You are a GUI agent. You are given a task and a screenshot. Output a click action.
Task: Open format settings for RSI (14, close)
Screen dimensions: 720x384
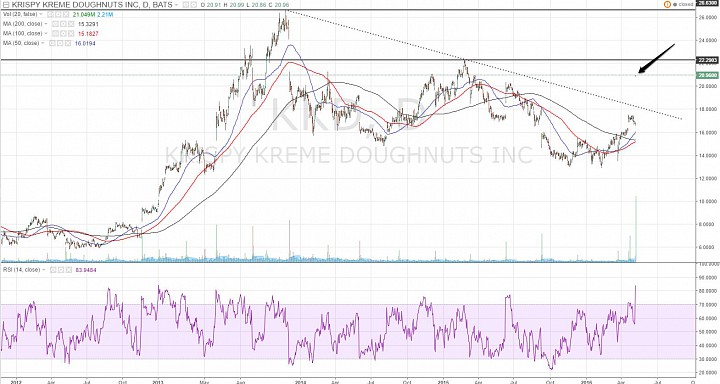pyautogui.click(x=61, y=270)
